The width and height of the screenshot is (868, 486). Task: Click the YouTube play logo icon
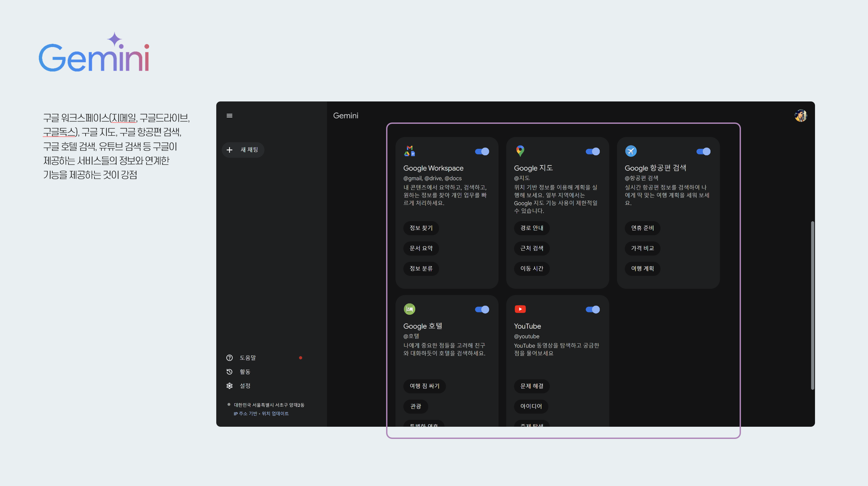tap(520, 309)
